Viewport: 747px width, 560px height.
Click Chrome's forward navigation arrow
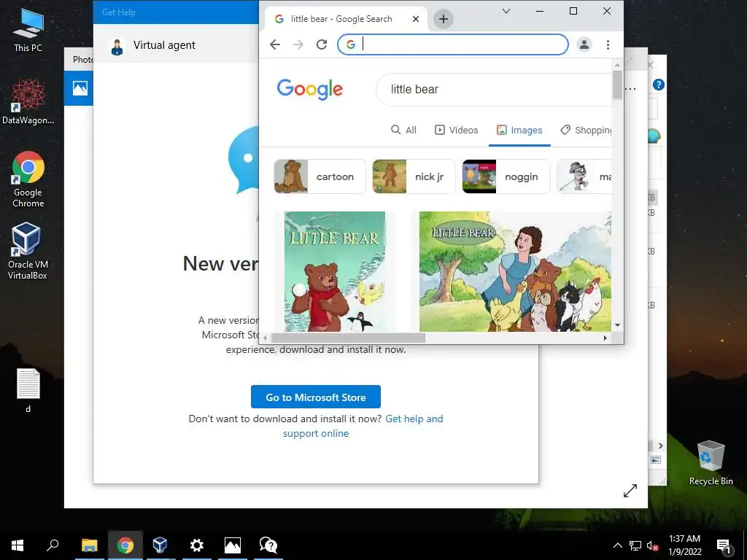pyautogui.click(x=298, y=44)
